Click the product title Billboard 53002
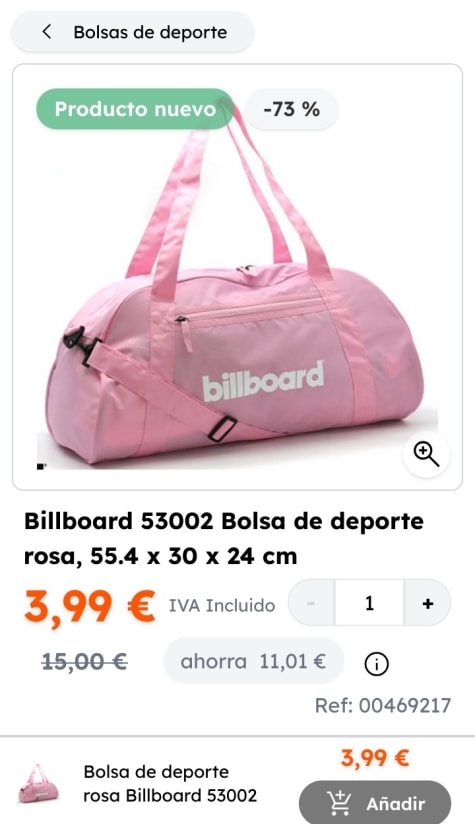This screenshot has height=824, width=475. (x=224, y=538)
